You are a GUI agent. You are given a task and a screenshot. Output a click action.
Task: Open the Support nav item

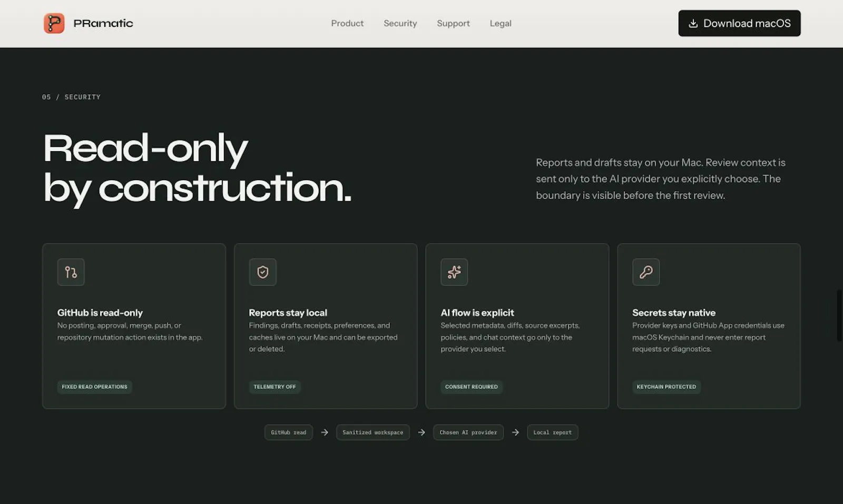(453, 23)
